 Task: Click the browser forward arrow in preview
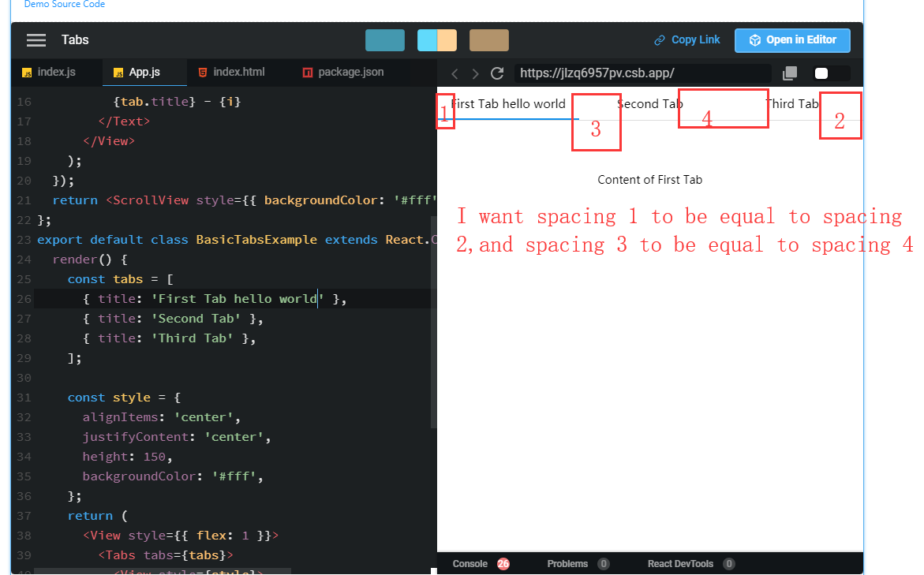point(475,73)
